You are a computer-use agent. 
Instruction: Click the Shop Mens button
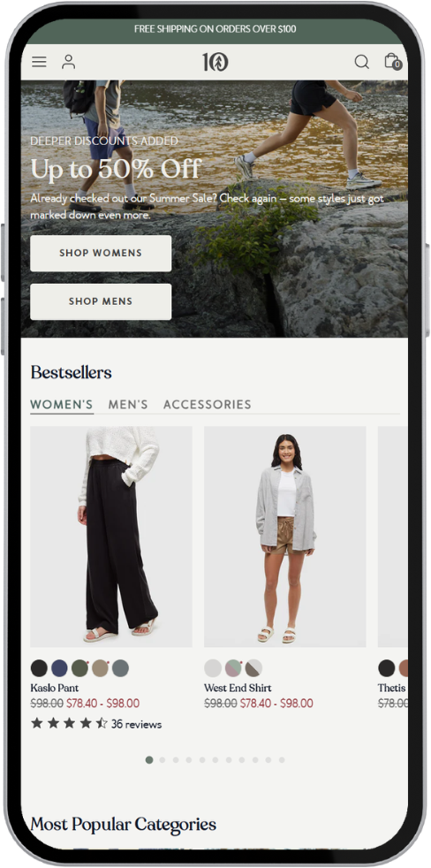point(101,301)
